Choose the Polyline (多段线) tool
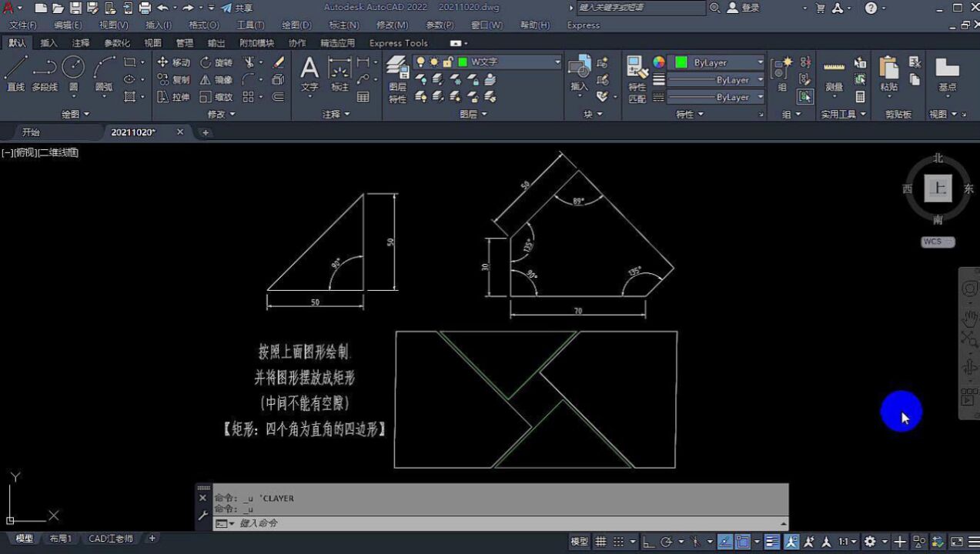 pyautogui.click(x=45, y=74)
